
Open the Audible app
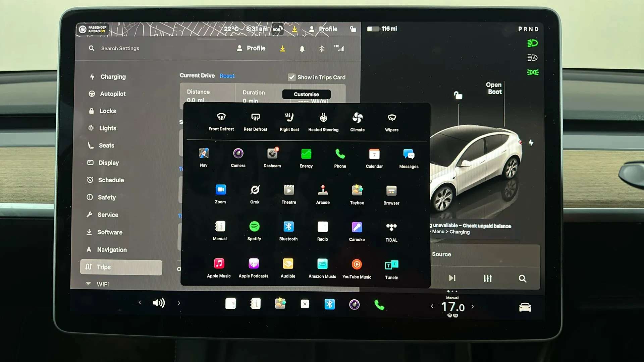[288, 268]
